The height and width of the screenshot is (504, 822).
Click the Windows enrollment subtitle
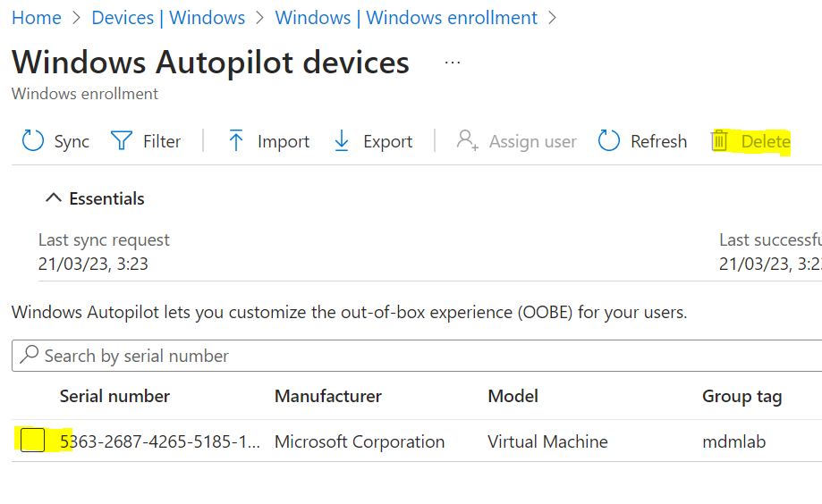(84, 94)
